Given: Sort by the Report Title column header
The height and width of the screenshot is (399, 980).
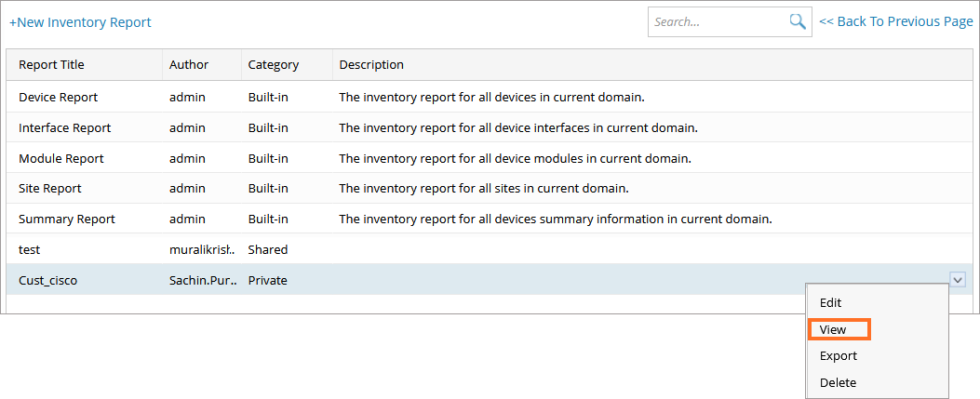Looking at the screenshot, I should point(51,65).
